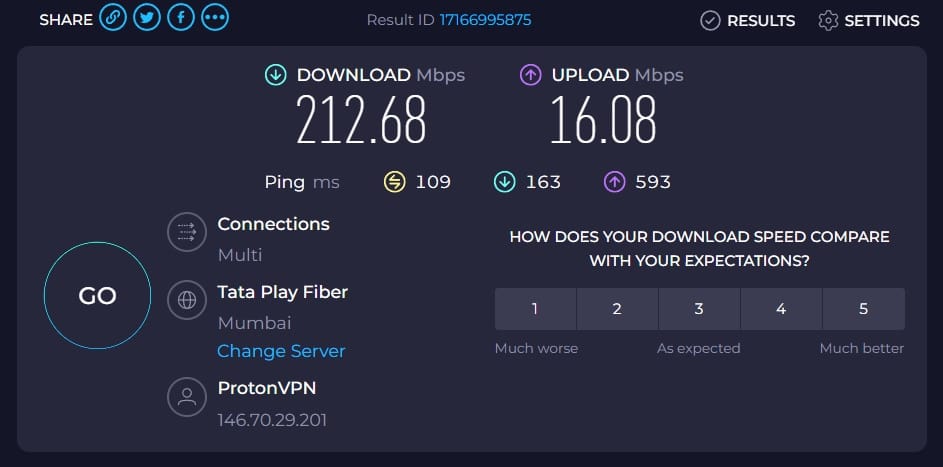
Task: Share result on Twitter
Action: pos(147,17)
